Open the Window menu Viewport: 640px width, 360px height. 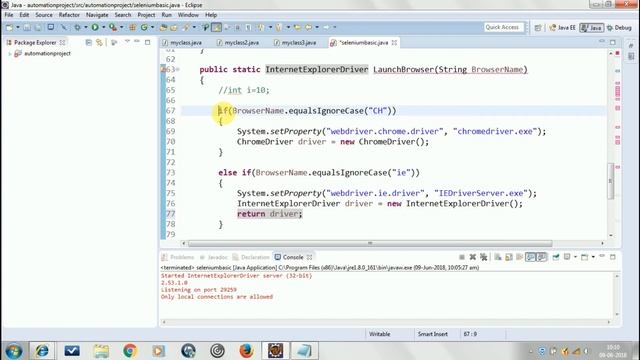pos(188,15)
